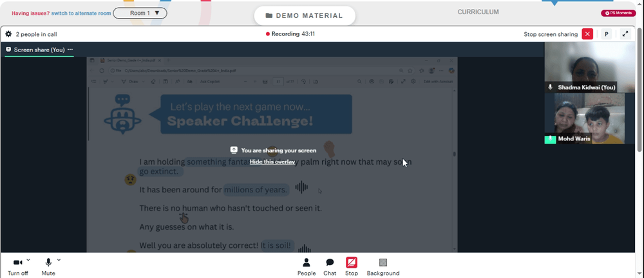Click the shared PDF's vertical scrollbar thumb
Screen dimensions: 644x278
coord(454,154)
